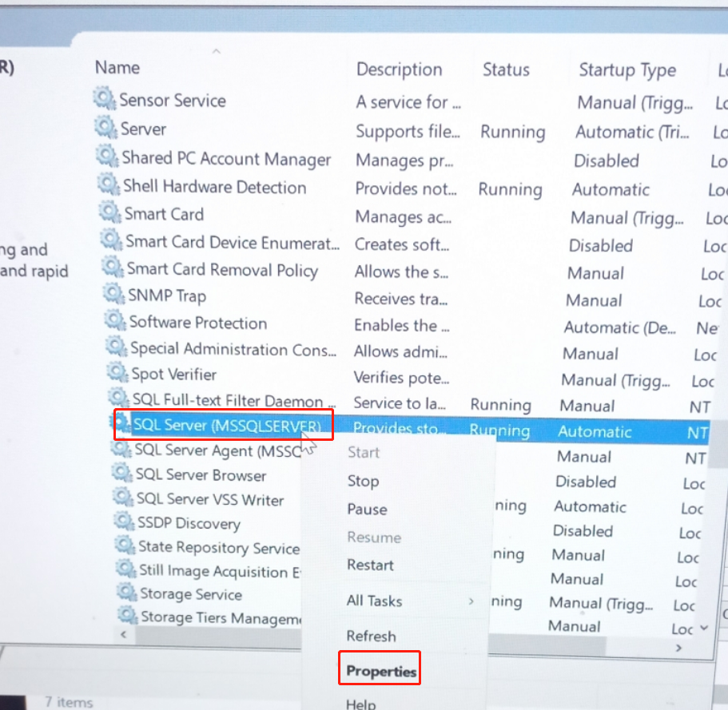728x710 pixels.
Task: Click 'Automatic (De...' startup type cell
Action: (x=619, y=327)
